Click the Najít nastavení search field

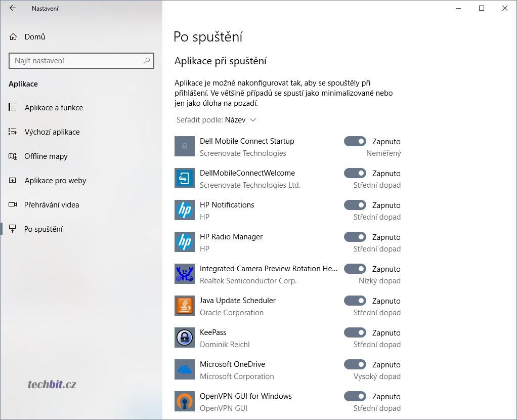point(81,61)
